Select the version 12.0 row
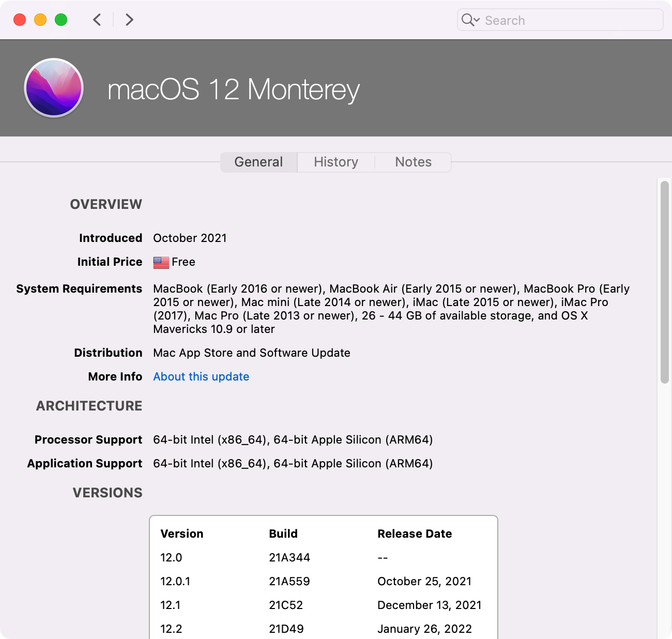The image size is (672, 639). click(x=323, y=557)
